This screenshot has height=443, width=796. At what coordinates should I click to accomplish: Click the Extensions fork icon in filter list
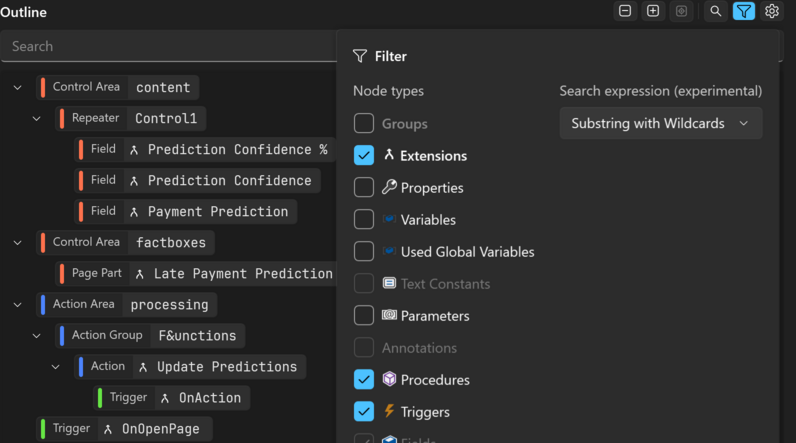(x=389, y=155)
